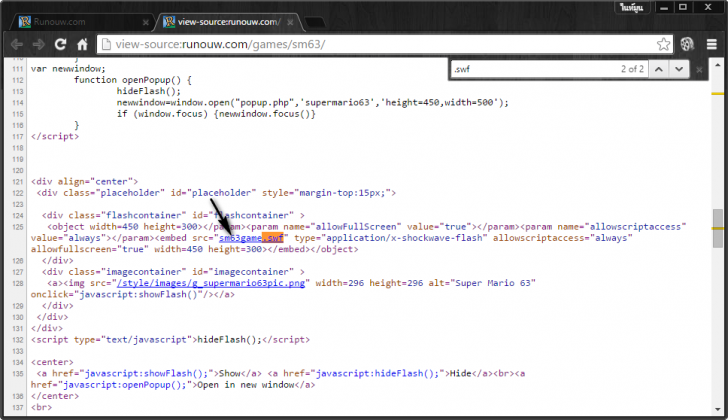
Task: Open the Chrome hamburger menu
Action: click(x=712, y=44)
